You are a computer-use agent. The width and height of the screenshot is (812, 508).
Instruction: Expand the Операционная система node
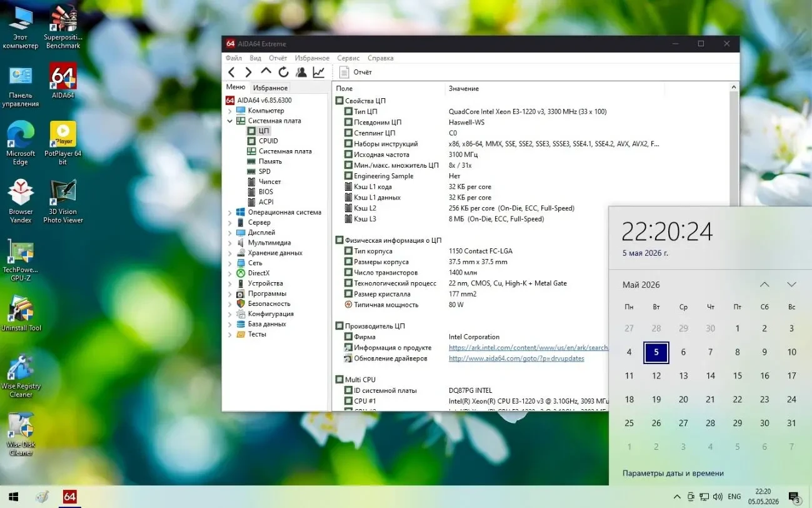coord(229,212)
